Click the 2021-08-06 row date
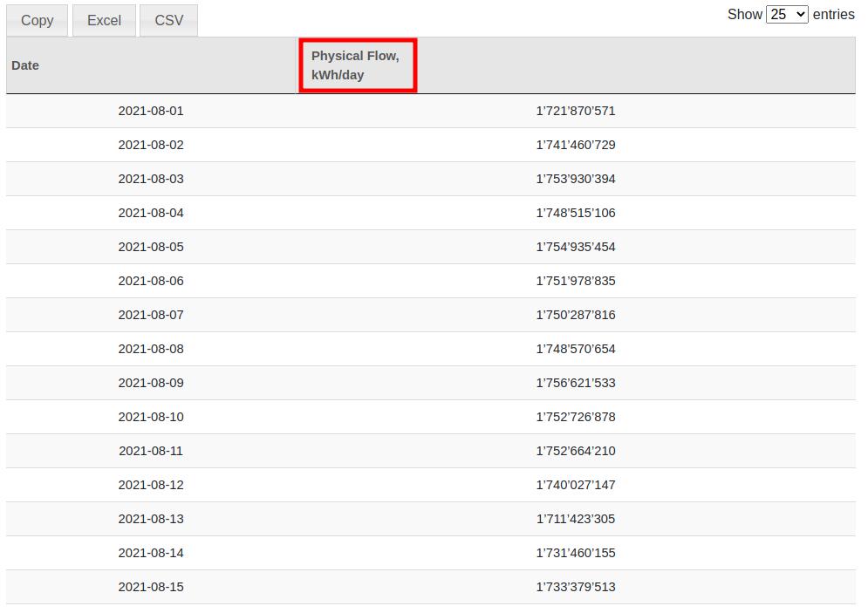The image size is (868, 613). pos(151,281)
